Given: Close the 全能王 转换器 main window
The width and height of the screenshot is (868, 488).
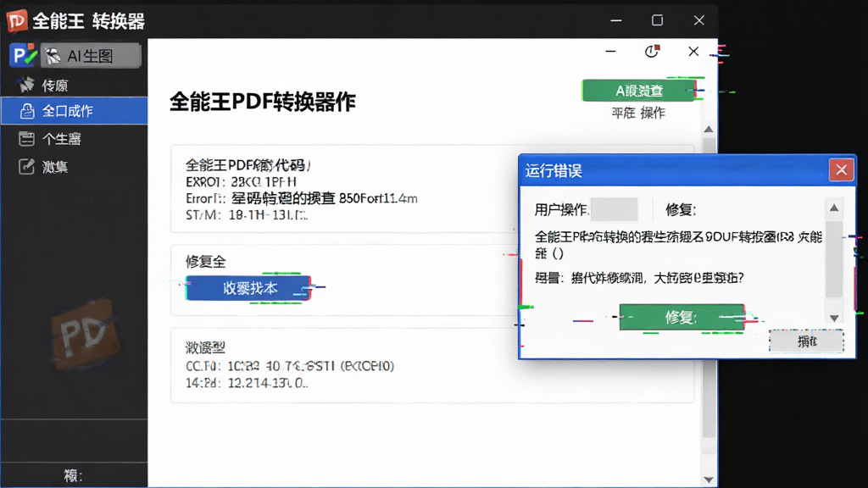Looking at the screenshot, I should click(x=698, y=20).
